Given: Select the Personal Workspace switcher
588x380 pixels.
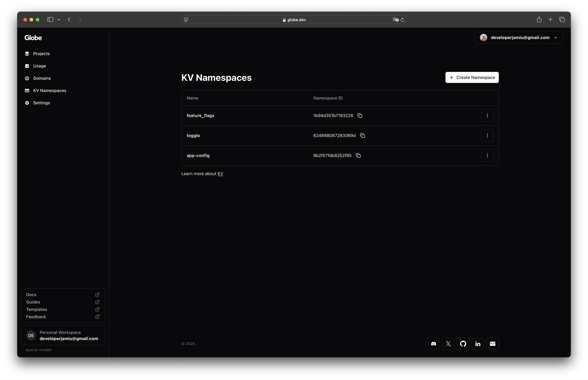Looking at the screenshot, I should (63, 335).
